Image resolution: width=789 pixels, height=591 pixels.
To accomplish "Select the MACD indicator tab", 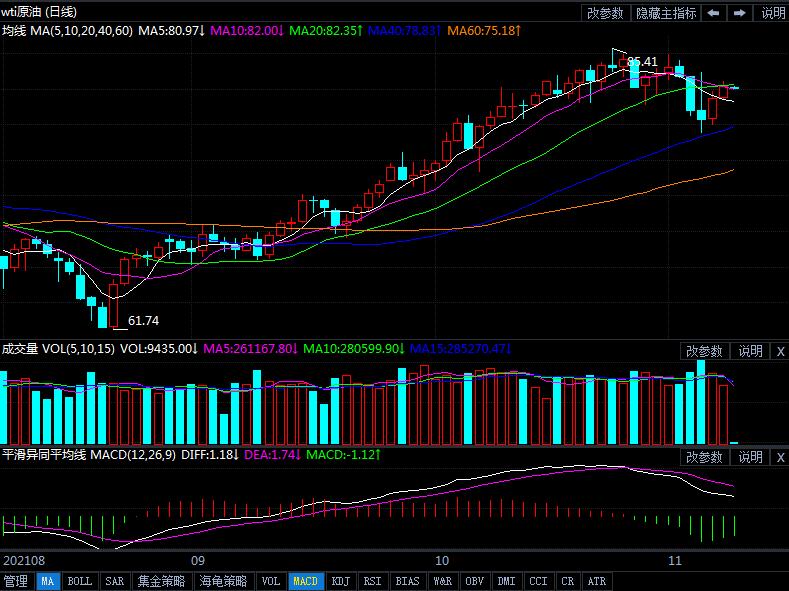I will pos(305,581).
